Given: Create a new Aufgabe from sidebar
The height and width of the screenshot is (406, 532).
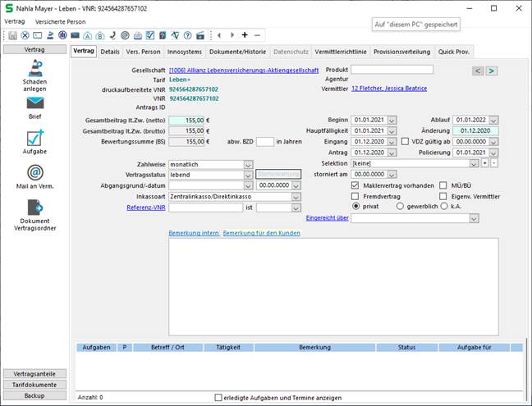Looking at the screenshot, I should [34, 137].
